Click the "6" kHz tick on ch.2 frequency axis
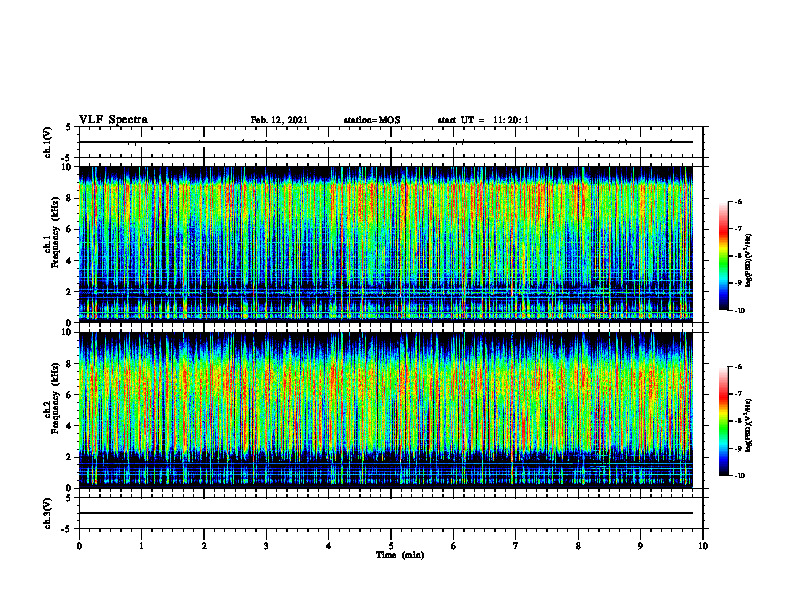The image size is (792, 612). pos(70,395)
